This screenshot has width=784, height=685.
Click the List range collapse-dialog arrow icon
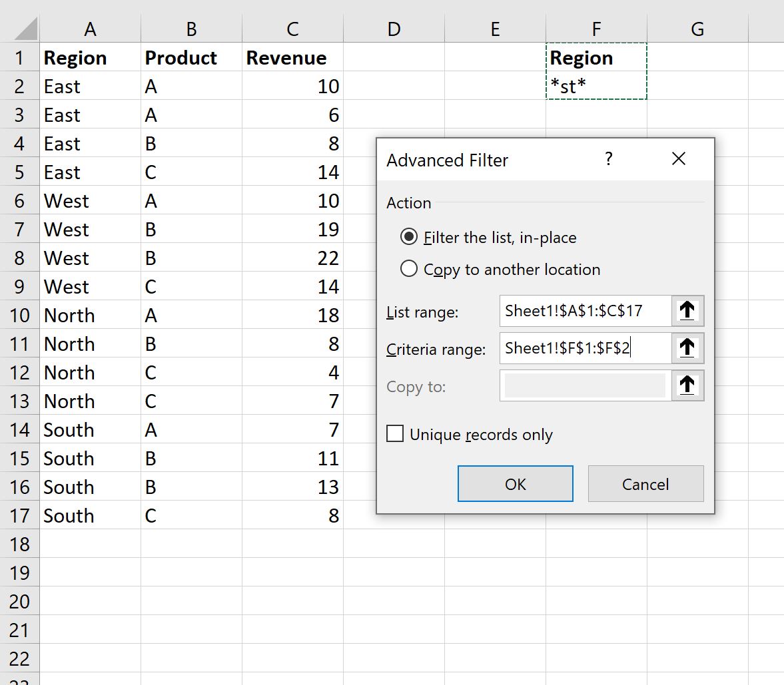(x=687, y=311)
